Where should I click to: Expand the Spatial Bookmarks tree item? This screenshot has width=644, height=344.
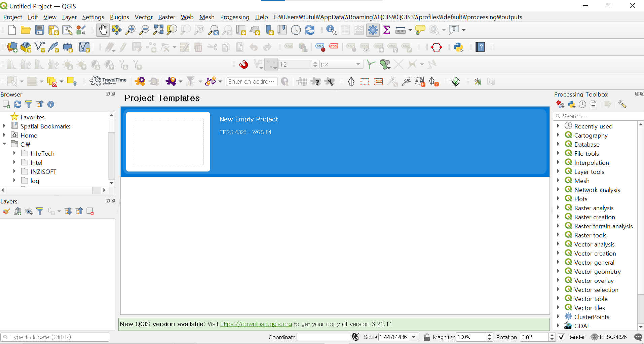tap(4, 126)
